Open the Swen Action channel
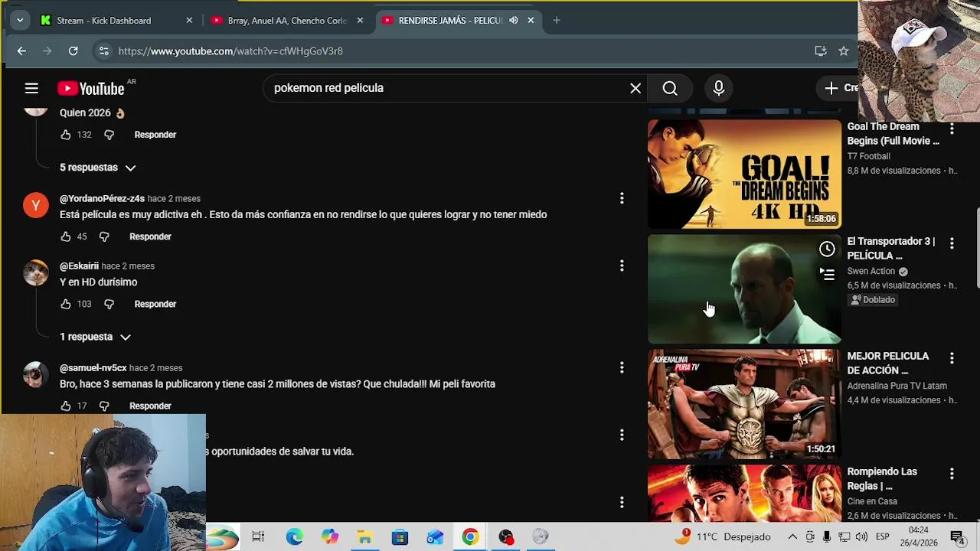This screenshot has width=980, height=551. [x=871, y=271]
